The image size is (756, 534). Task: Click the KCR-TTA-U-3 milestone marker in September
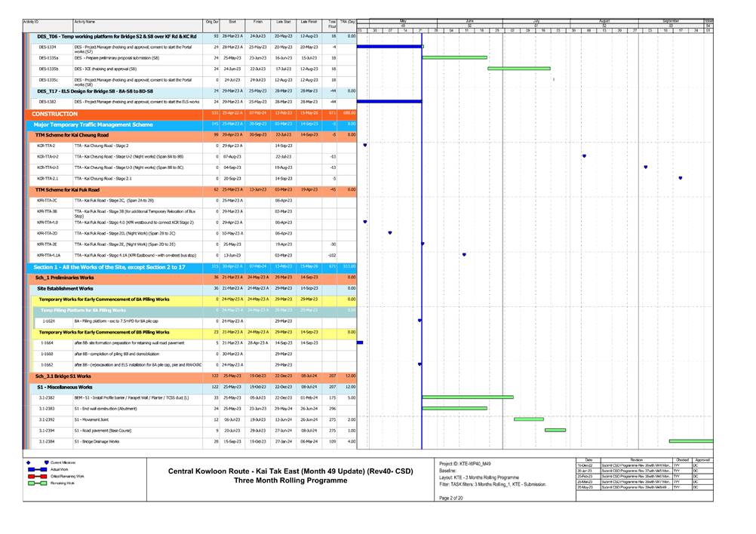(646, 167)
